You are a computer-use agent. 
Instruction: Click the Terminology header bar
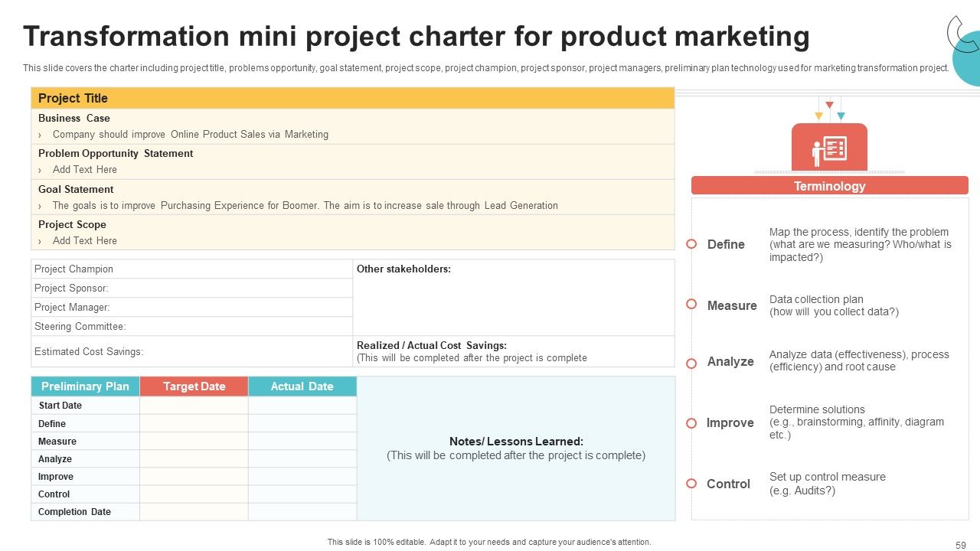click(x=829, y=186)
